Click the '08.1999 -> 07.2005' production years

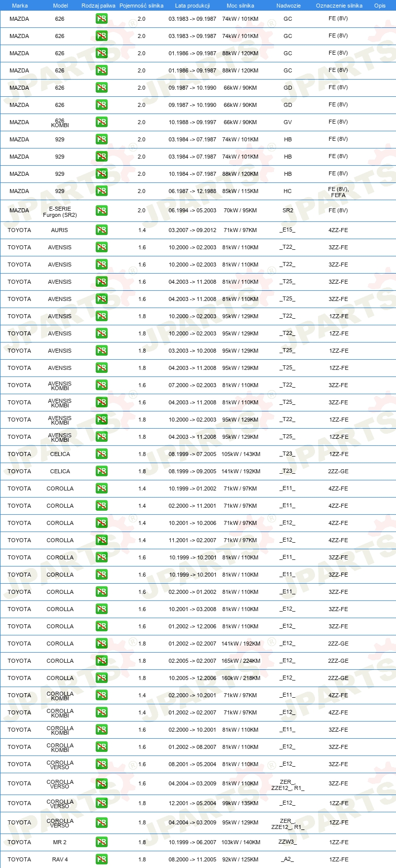pyautogui.click(x=192, y=454)
